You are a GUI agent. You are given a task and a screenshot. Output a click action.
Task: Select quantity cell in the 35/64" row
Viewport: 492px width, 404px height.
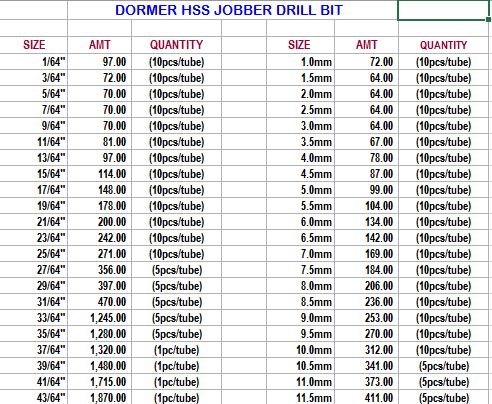pos(176,334)
